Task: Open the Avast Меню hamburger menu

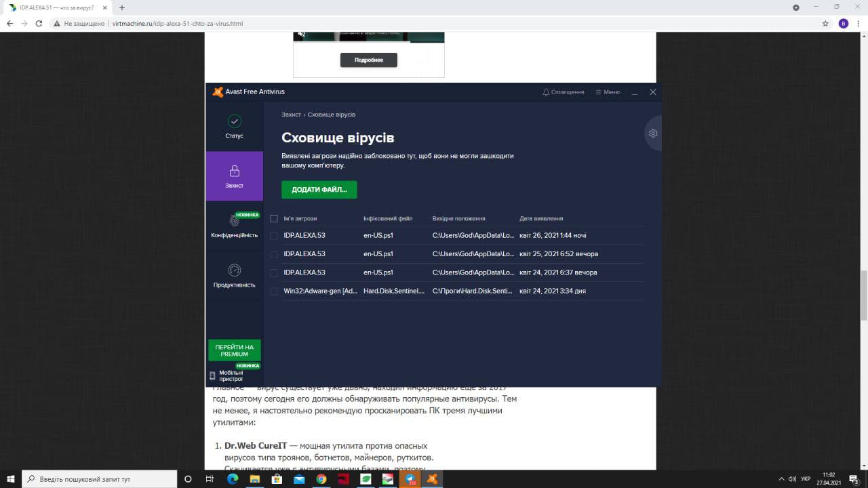Action: click(x=608, y=92)
